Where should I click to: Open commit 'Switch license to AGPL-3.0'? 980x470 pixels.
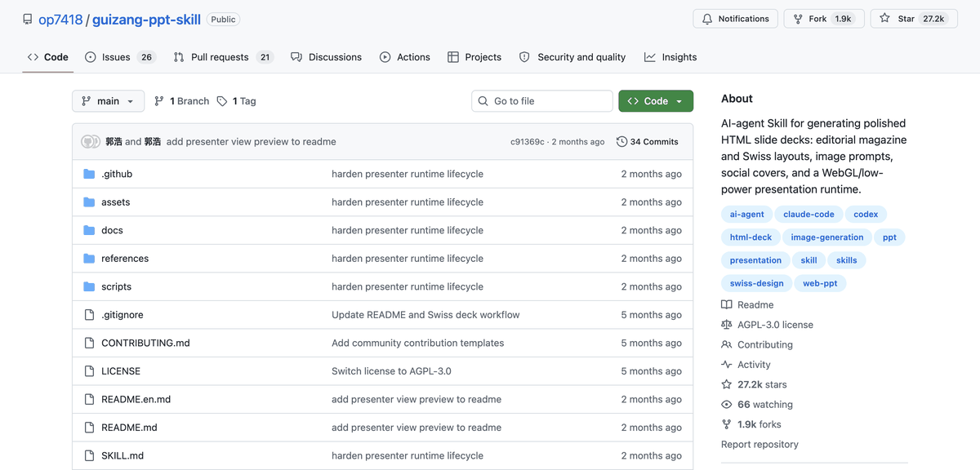coord(391,371)
